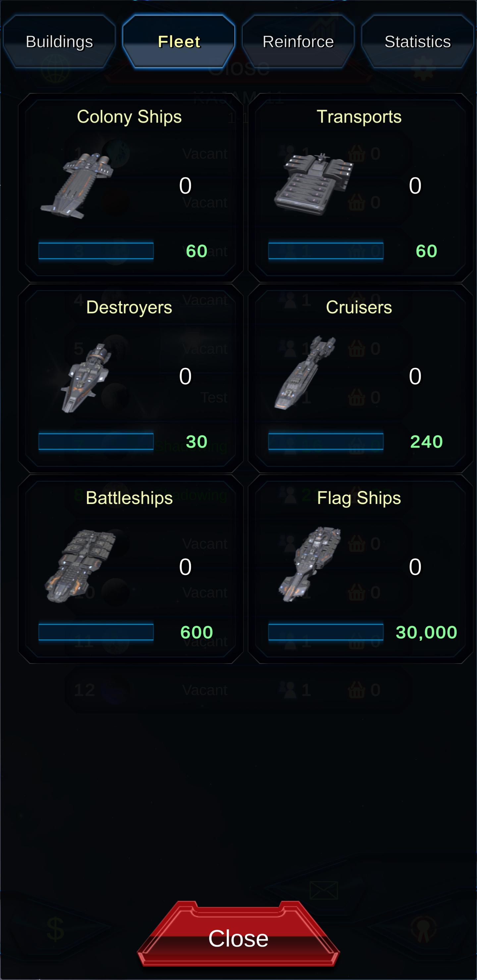Image resolution: width=477 pixels, height=980 pixels.
Task: Open the Statistics tab
Action: pyautogui.click(x=418, y=41)
